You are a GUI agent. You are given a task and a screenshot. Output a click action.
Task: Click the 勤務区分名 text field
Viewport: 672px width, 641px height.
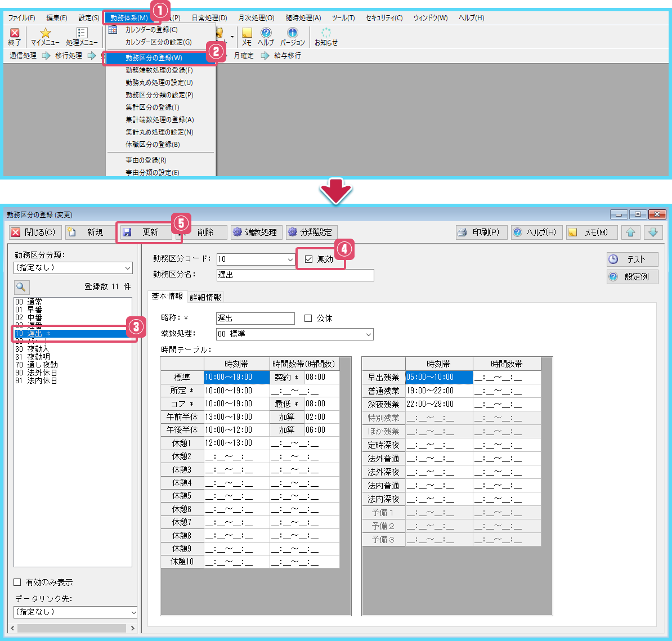pos(295,275)
